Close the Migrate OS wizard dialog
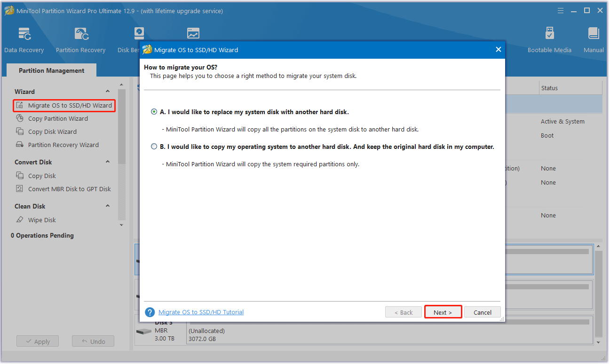The width and height of the screenshot is (610, 364). (499, 49)
